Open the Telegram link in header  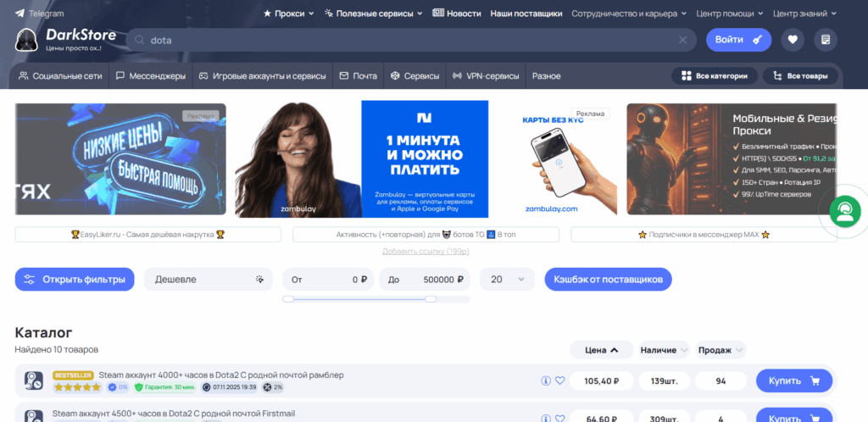pyautogui.click(x=39, y=14)
